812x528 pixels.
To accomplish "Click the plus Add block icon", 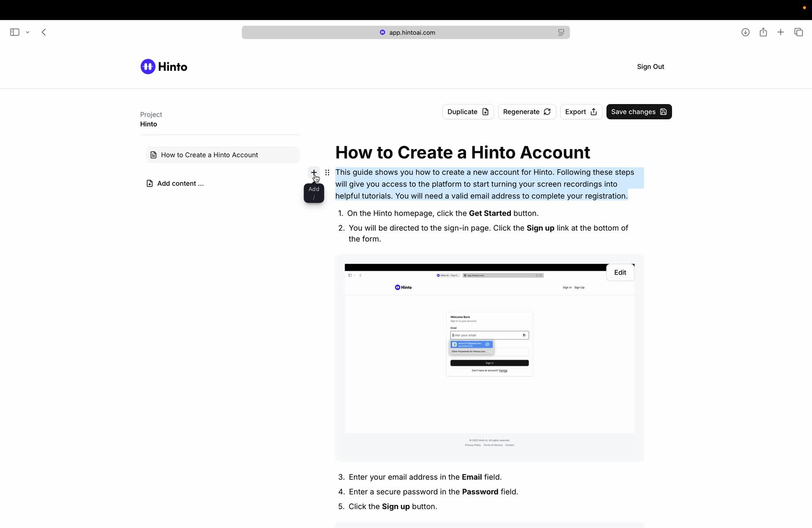I will click(313, 172).
